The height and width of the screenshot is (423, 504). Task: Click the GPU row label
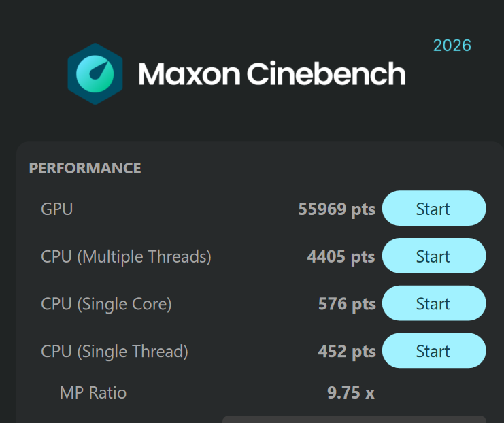[57, 209]
